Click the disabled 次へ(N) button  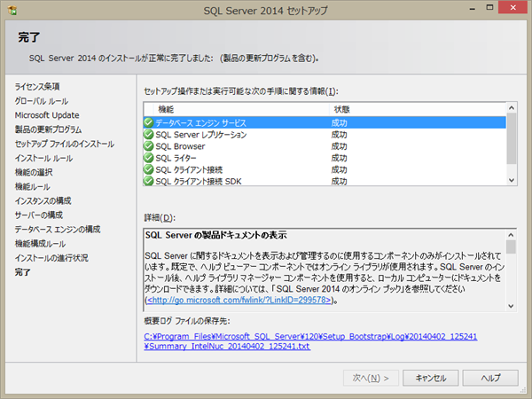tap(371, 378)
